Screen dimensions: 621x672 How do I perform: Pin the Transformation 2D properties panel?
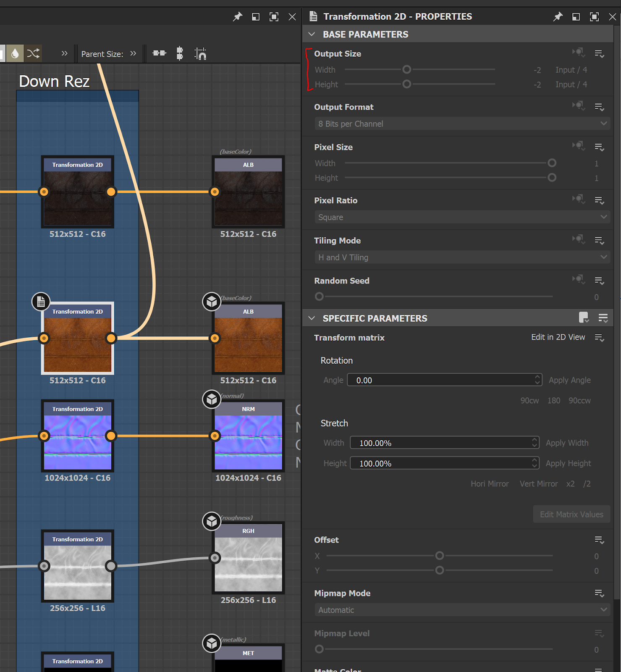[x=558, y=17]
